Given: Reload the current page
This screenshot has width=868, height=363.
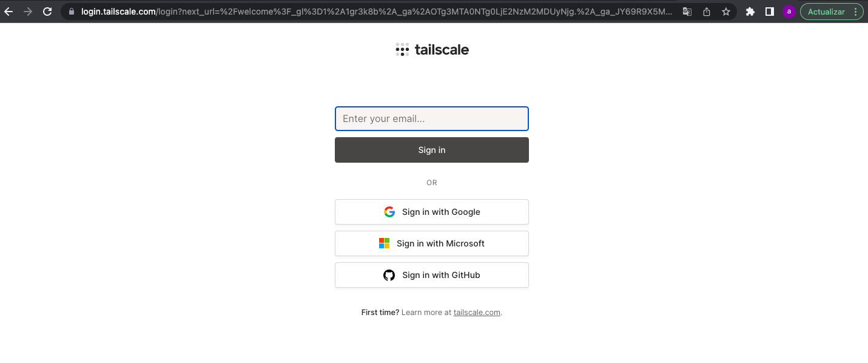Looking at the screenshot, I should tap(47, 12).
